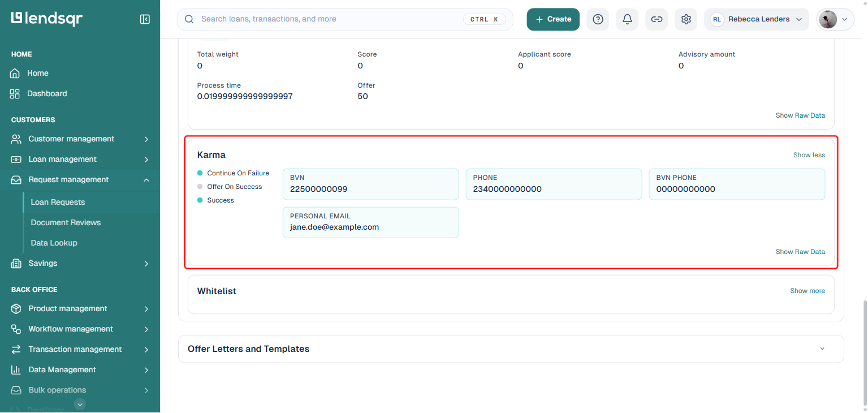Click the Product management box icon
This screenshot has height=413, width=868.
click(16, 309)
